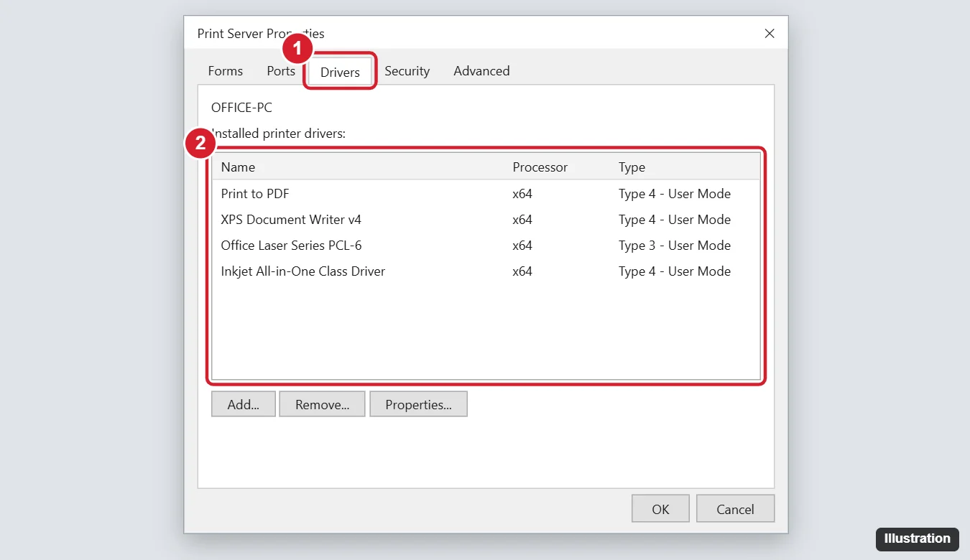Select the Drivers tab
Image resolution: width=970 pixels, height=560 pixels.
tap(340, 72)
